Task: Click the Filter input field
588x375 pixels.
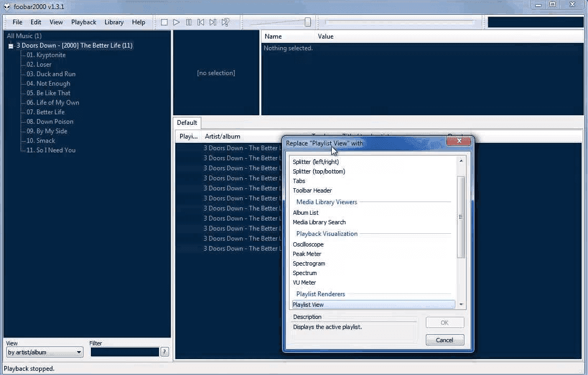Action: coord(125,352)
